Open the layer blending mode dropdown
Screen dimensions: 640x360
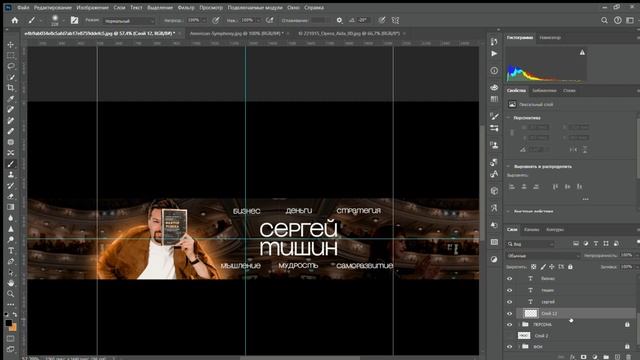click(x=543, y=256)
